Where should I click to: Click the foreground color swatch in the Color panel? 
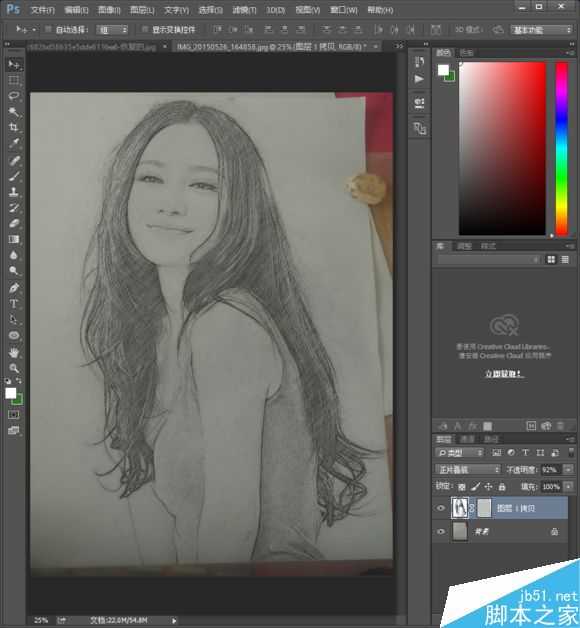pos(443,70)
